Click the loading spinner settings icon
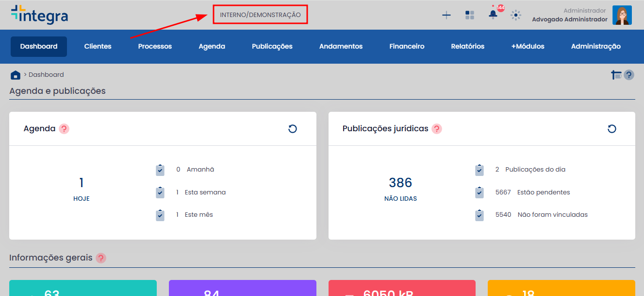The image size is (644, 296). click(x=516, y=15)
